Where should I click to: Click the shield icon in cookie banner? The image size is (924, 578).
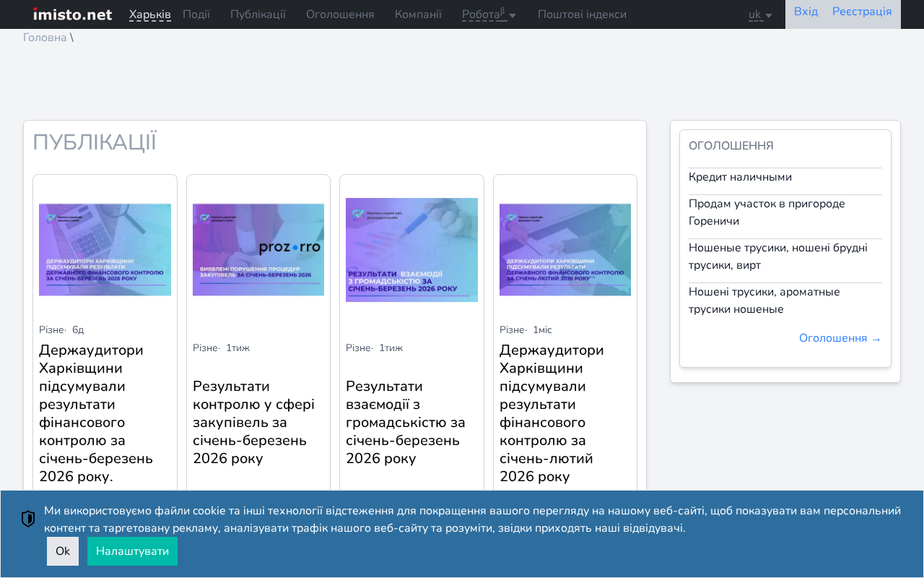click(x=28, y=519)
